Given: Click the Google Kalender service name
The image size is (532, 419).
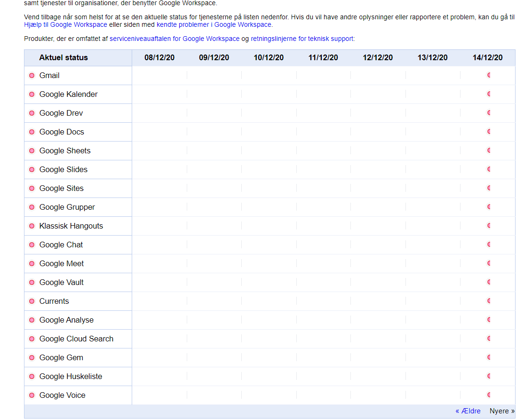Looking at the screenshot, I should coord(69,95).
